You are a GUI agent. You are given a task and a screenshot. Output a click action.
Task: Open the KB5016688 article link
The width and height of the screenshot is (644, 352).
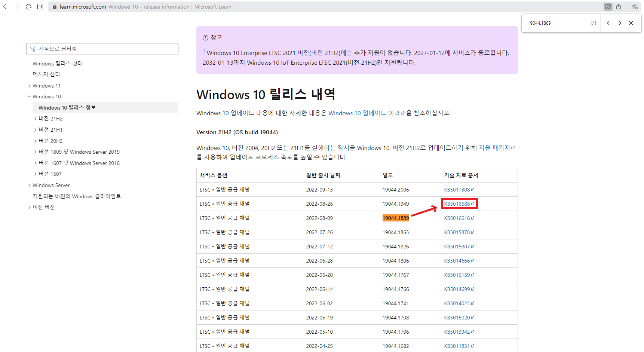pyautogui.click(x=459, y=204)
